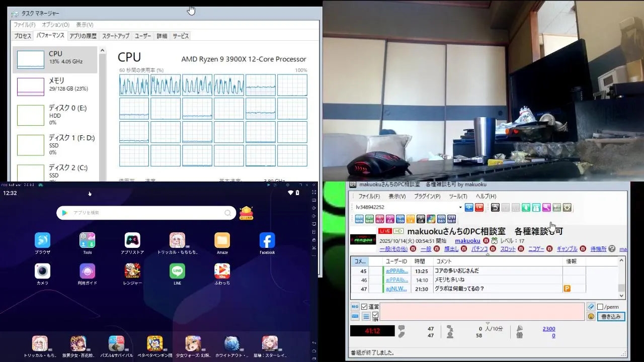This screenshot has width=644, height=362.
Task: Click the magenta magnifier search icon
Action: (x=546, y=207)
